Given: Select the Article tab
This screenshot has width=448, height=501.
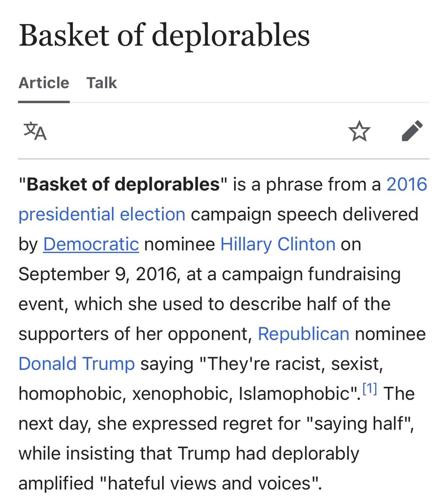Looking at the screenshot, I should [44, 83].
